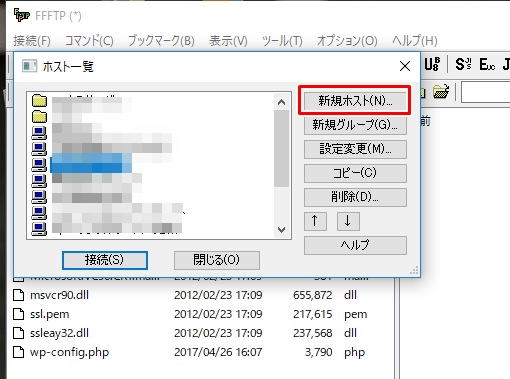Screen dimensions: 510x379
Task: Open 設定変更(M)... for selected host
Action: tap(355, 149)
